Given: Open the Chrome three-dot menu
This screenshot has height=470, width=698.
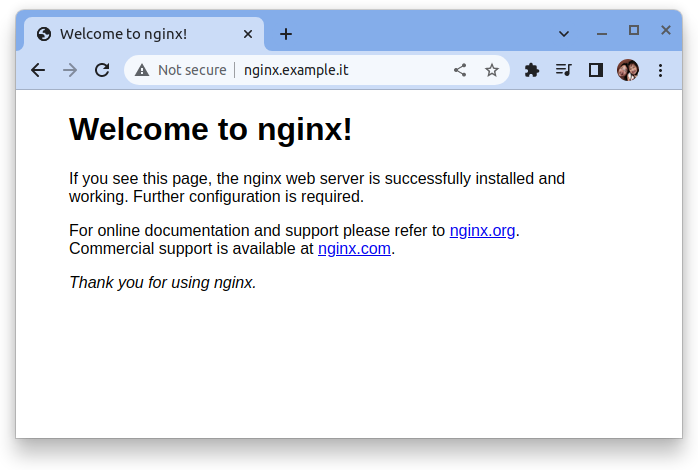Looking at the screenshot, I should click(x=660, y=70).
